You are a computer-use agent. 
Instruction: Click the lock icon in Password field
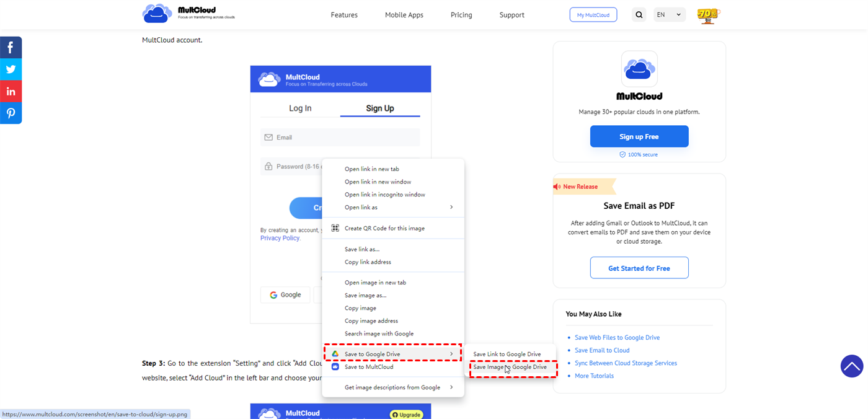coord(268,167)
